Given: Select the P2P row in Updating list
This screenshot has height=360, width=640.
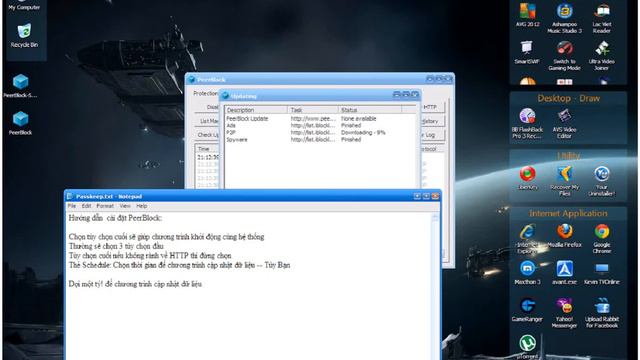Looking at the screenshot, I should (320, 133).
